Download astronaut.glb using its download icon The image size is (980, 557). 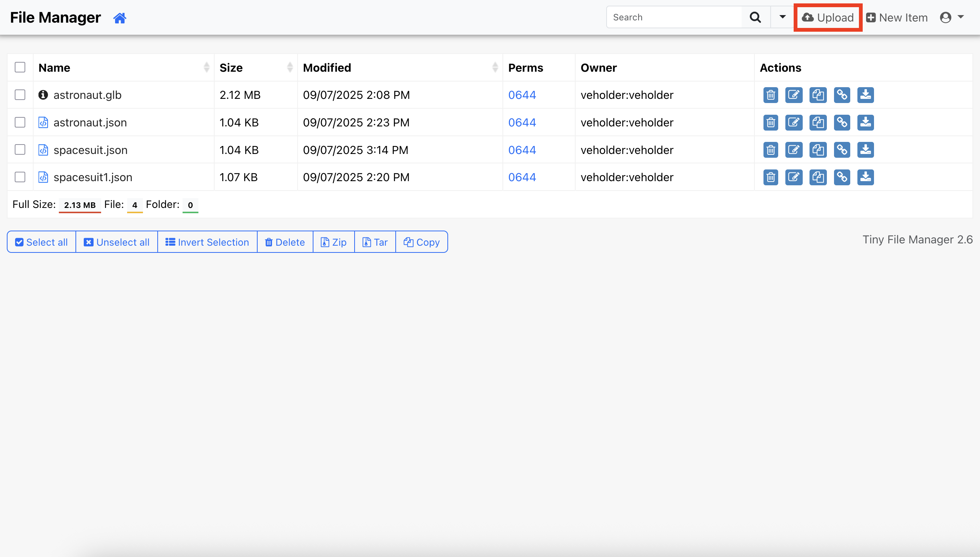tap(865, 95)
